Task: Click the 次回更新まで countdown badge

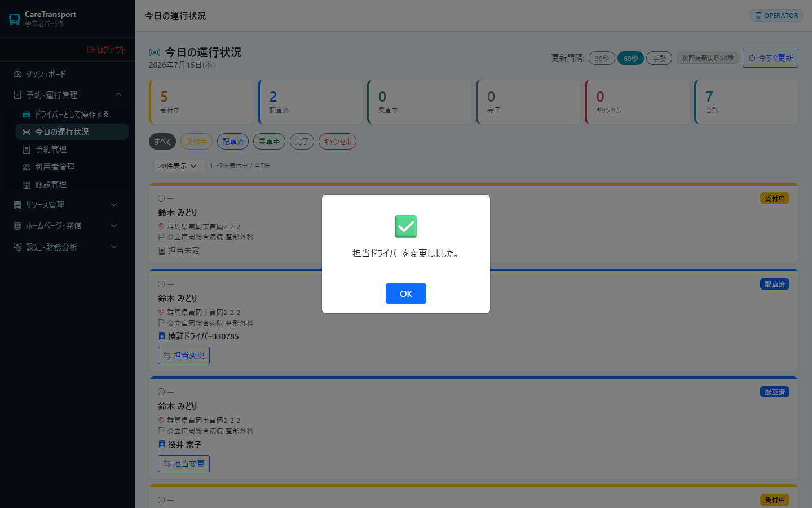Action: (707, 58)
